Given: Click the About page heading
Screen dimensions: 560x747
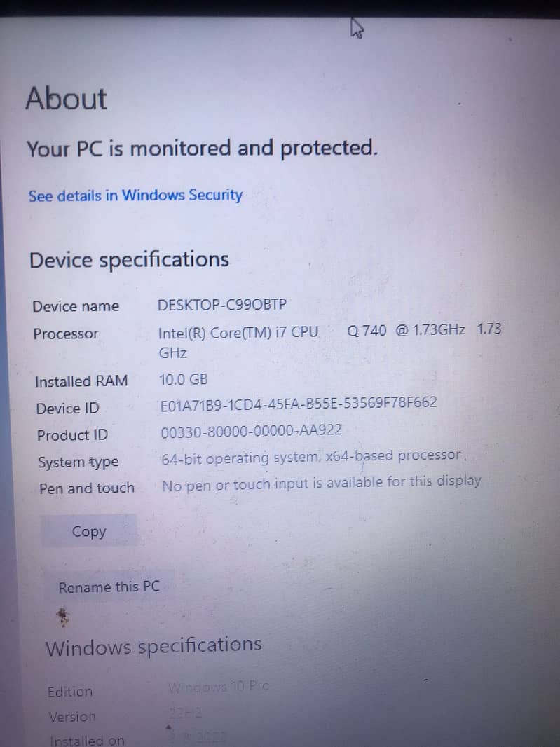Looking at the screenshot, I should point(67,99).
